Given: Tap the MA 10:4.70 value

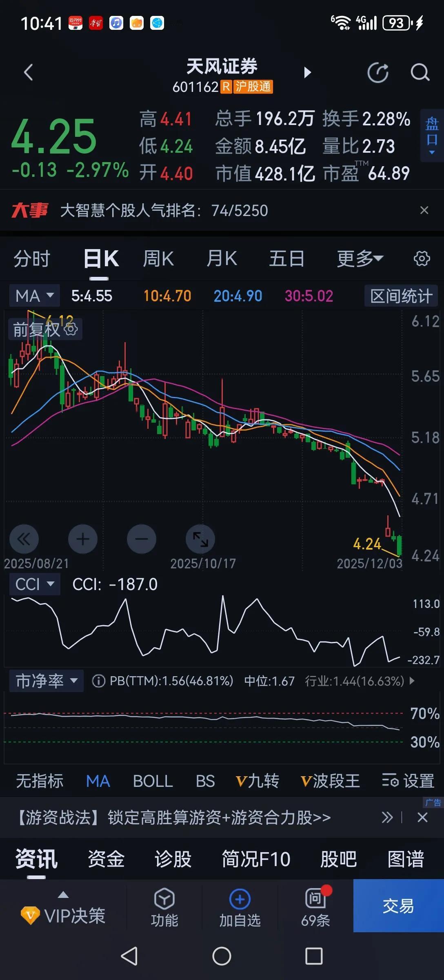Looking at the screenshot, I should point(167,296).
